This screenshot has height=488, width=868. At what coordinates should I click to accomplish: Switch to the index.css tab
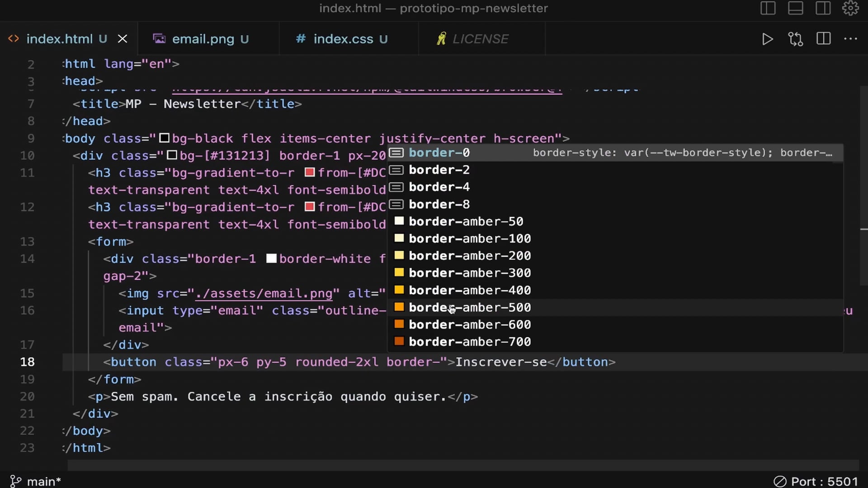click(349, 39)
